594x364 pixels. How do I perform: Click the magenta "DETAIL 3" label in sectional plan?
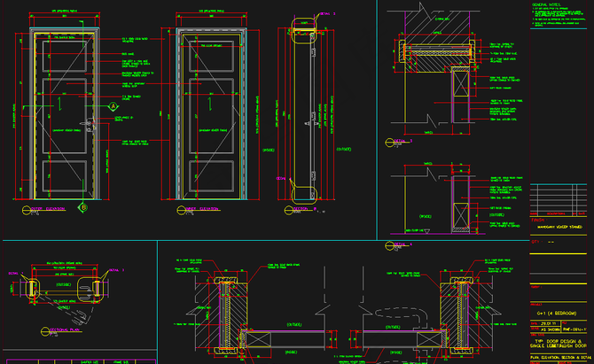coord(117,270)
